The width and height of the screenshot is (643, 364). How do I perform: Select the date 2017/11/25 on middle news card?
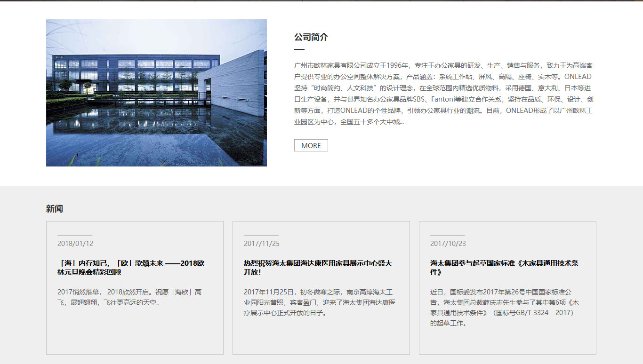click(261, 243)
